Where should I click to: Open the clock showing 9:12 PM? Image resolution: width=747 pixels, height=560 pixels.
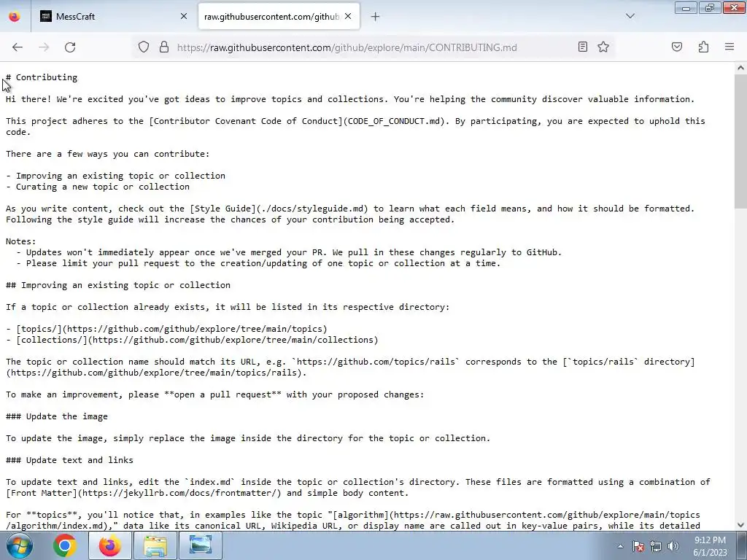tap(711, 546)
